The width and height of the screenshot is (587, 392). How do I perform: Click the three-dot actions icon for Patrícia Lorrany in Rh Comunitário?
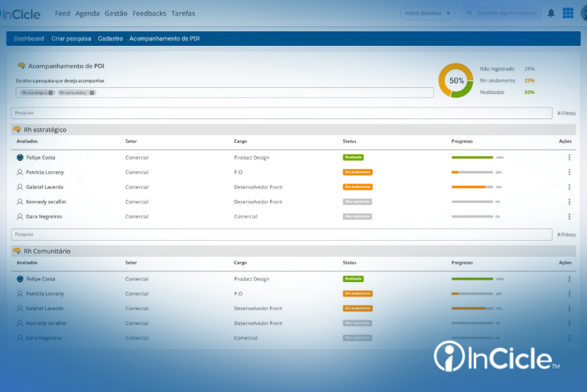tap(569, 293)
